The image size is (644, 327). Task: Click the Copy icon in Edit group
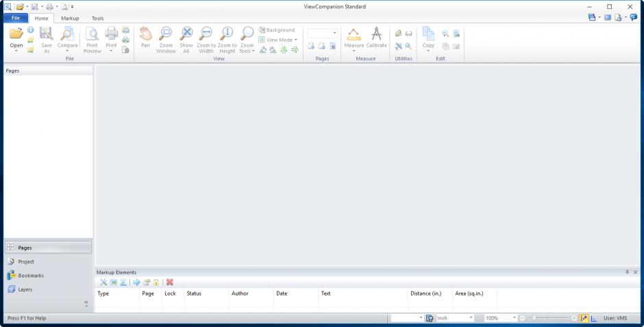tap(428, 34)
